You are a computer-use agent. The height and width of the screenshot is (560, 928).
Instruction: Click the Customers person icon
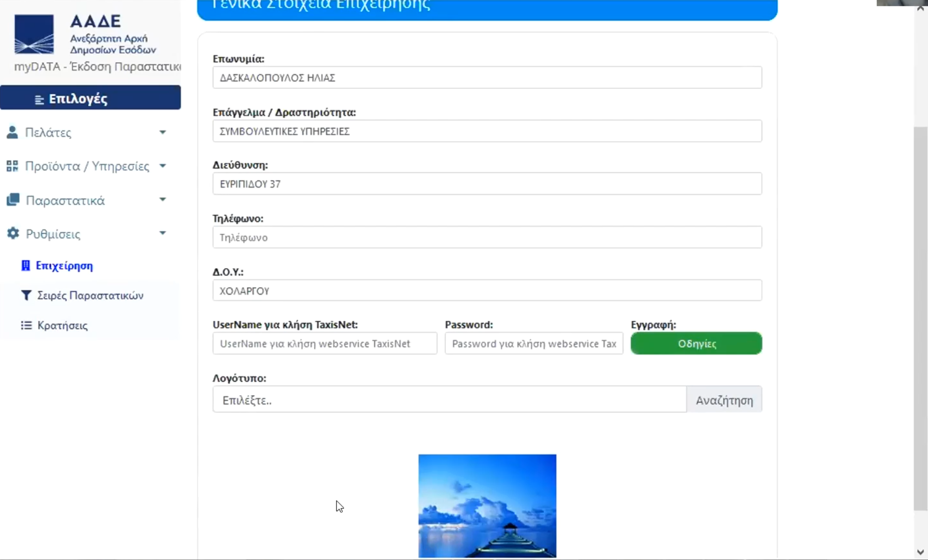(x=12, y=132)
